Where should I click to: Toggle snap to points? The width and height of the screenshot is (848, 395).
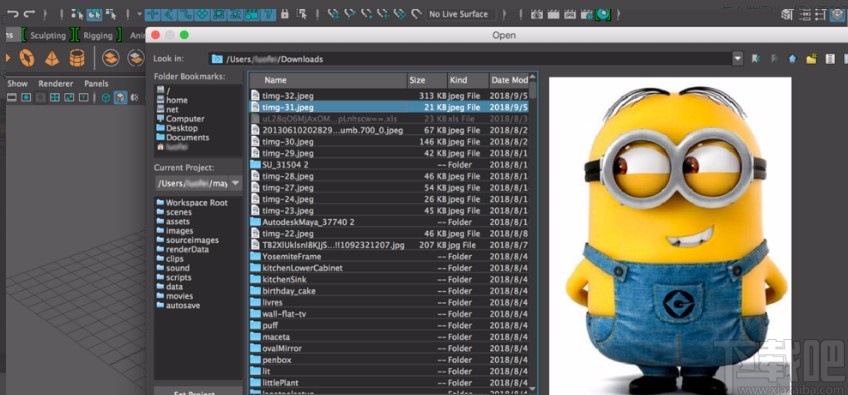[x=367, y=15]
